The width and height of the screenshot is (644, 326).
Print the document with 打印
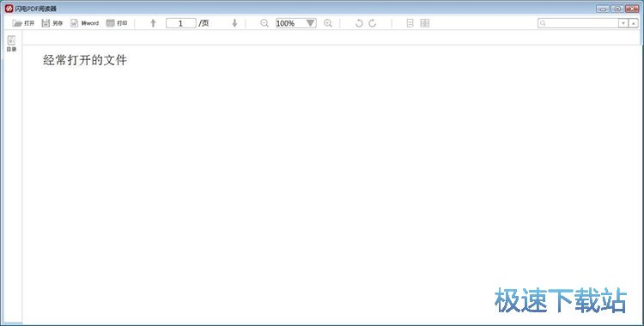(x=117, y=23)
